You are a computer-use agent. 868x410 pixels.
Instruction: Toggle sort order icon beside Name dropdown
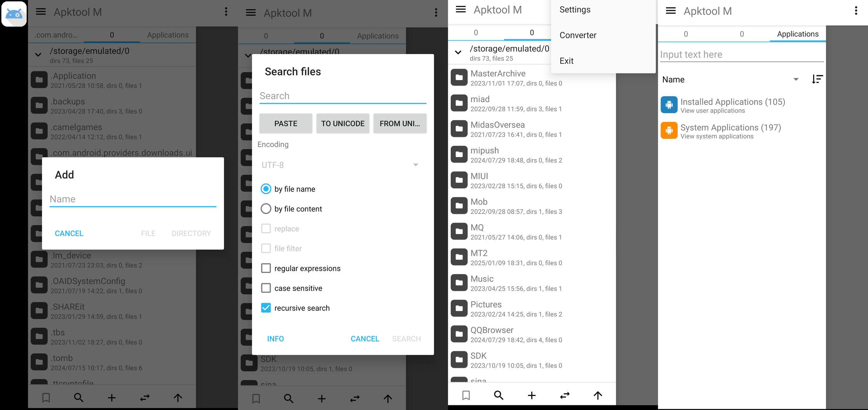(817, 79)
